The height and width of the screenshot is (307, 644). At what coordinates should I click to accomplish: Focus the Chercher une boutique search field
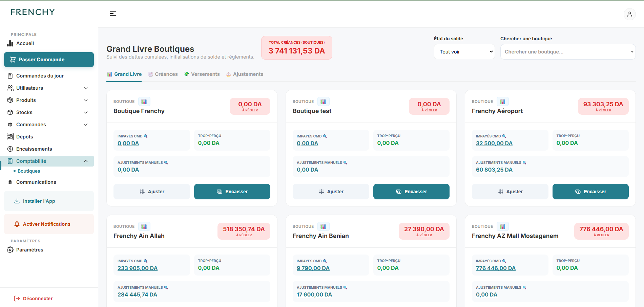(x=568, y=52)
